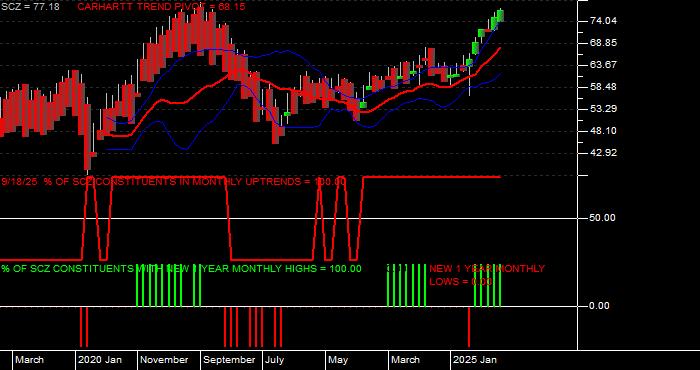Pick the 58.48 price axis value
Image resolution: width=700 pixels, height=370 pixels.
(603, 87)
